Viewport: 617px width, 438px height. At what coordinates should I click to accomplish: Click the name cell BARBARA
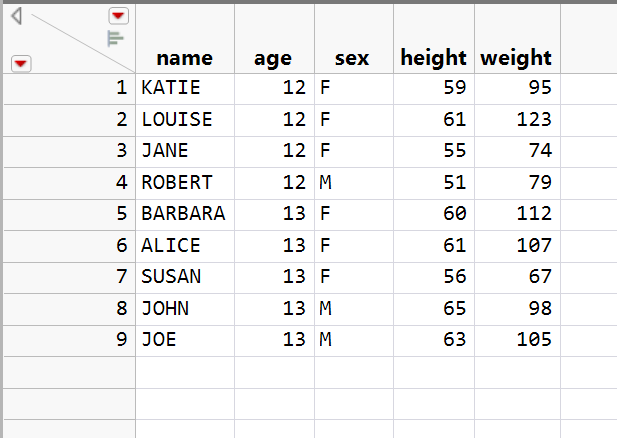tap(183, 214)
